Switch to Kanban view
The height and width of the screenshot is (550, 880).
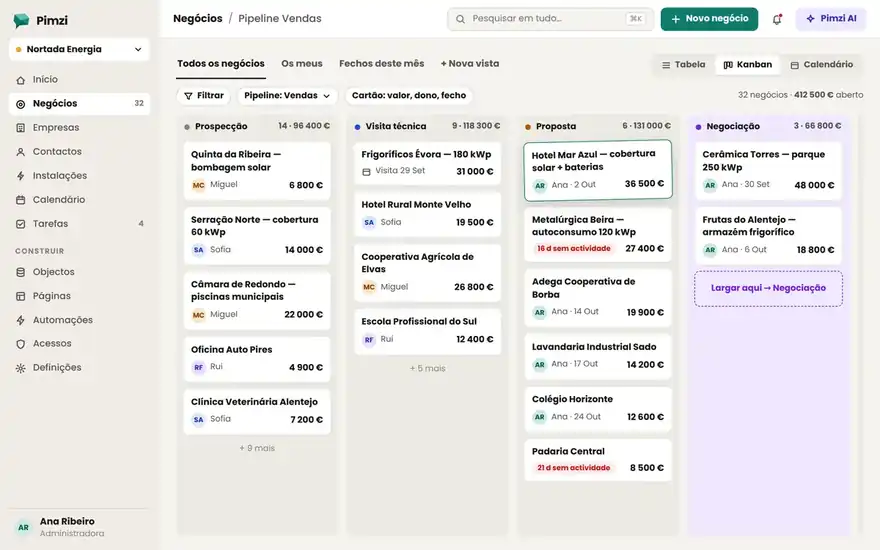tap(748, 65)
